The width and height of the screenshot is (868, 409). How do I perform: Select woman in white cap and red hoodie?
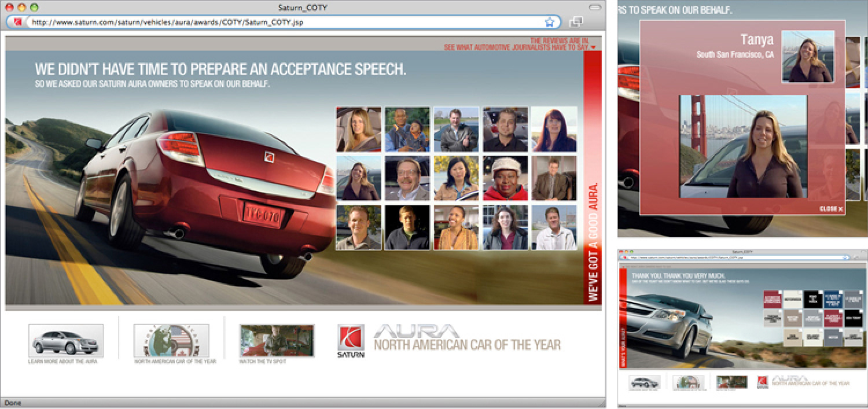[505, 178]
